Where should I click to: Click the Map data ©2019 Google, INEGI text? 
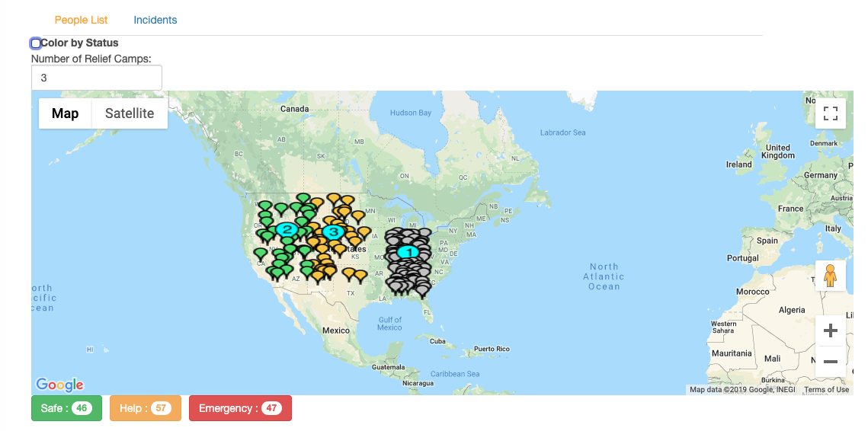(x=742, y=390)
